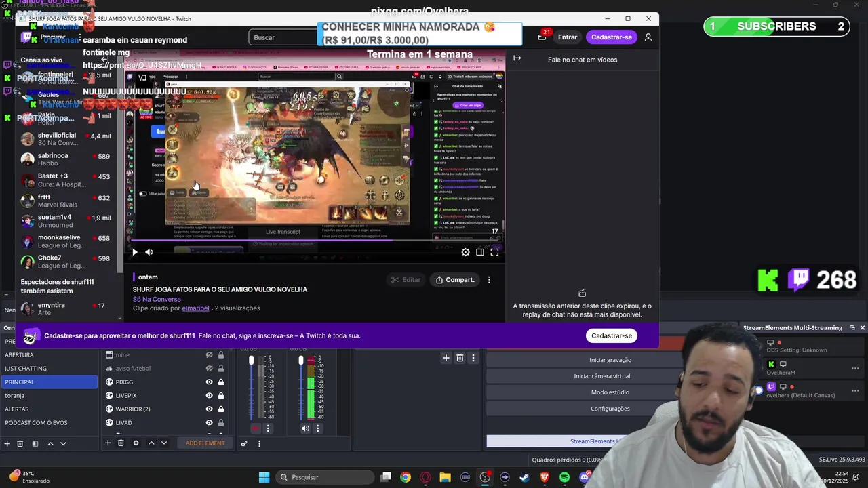Play the Twitch clip video
This screenshot has height=488, width=868.
[x=134, y=252]
